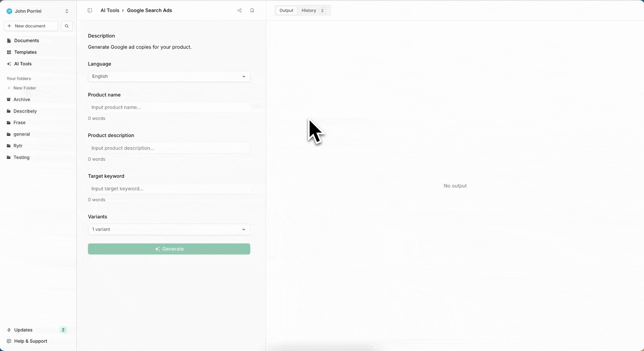
Task: Switch to the Output tab
Action: click(286, 10)
